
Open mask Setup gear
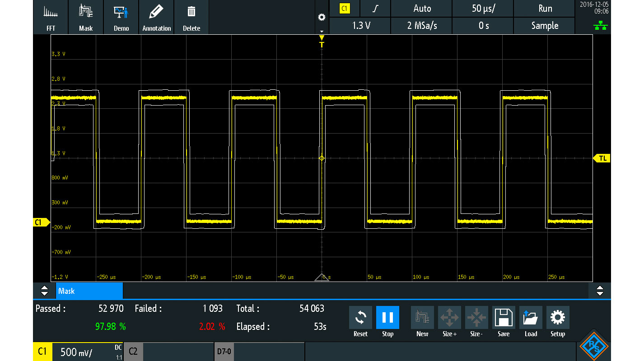click(558, 322)
